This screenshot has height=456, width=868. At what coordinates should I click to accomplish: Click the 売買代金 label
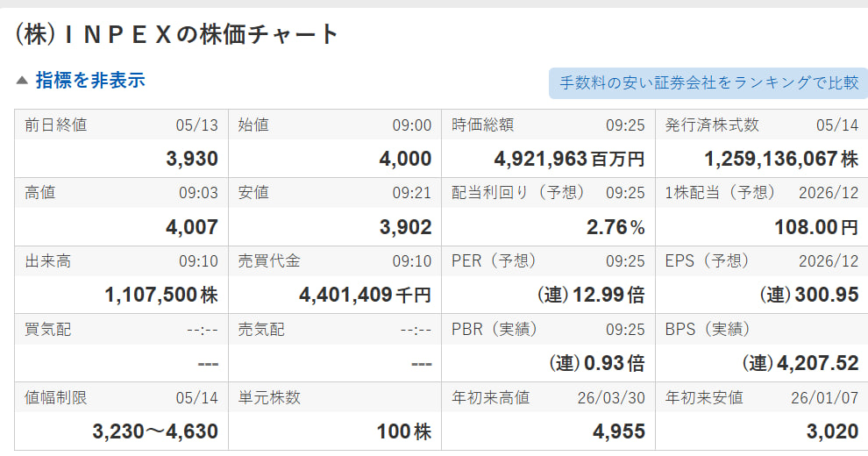269,260
